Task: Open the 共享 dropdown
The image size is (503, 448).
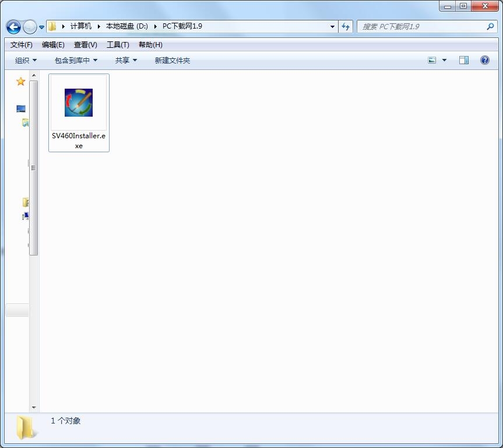Action: [126, 61]
